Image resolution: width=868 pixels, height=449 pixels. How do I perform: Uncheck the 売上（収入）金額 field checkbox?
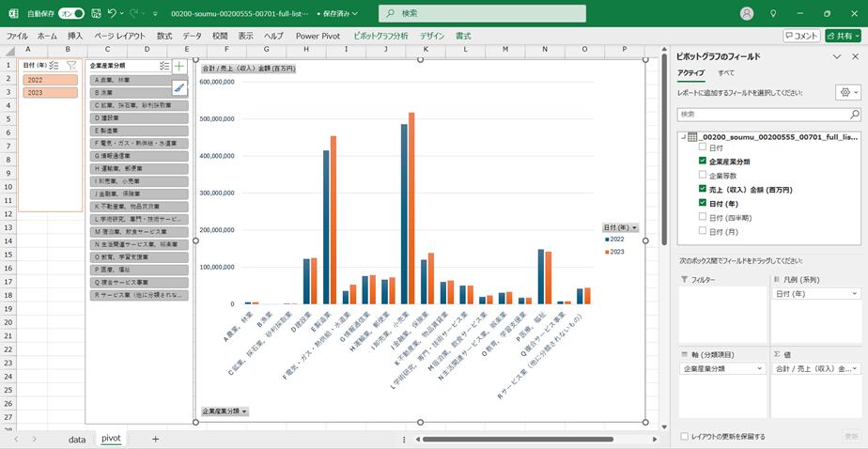[703, 189]
